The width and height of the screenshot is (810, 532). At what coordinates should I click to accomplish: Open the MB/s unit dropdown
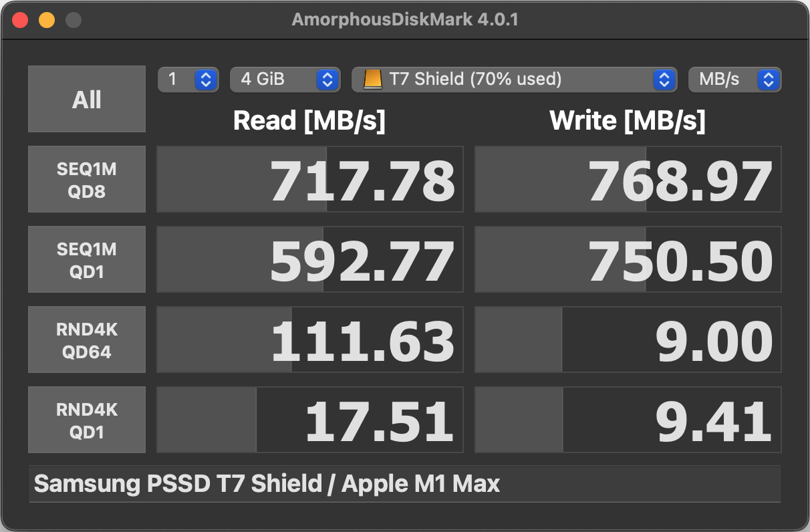[734, 80]
